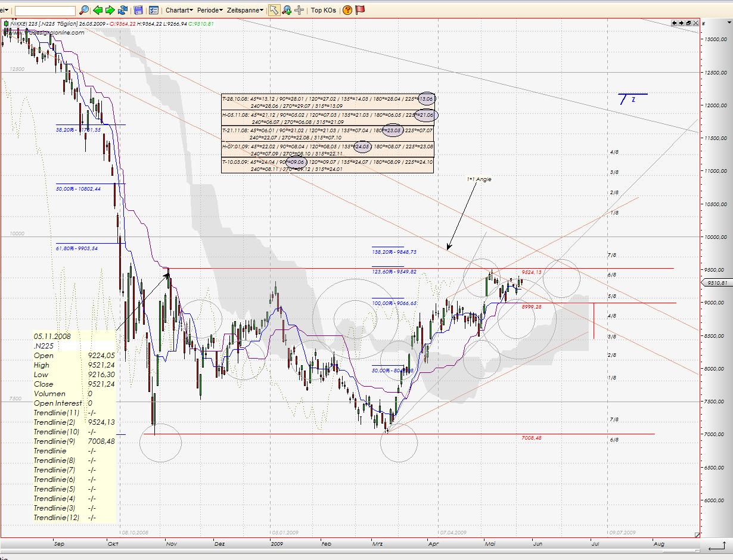The width and height of the screenshot is (733, 560).
Task: Click the Top KOs button
Action: pyautogui.click(x=324, y=10)
